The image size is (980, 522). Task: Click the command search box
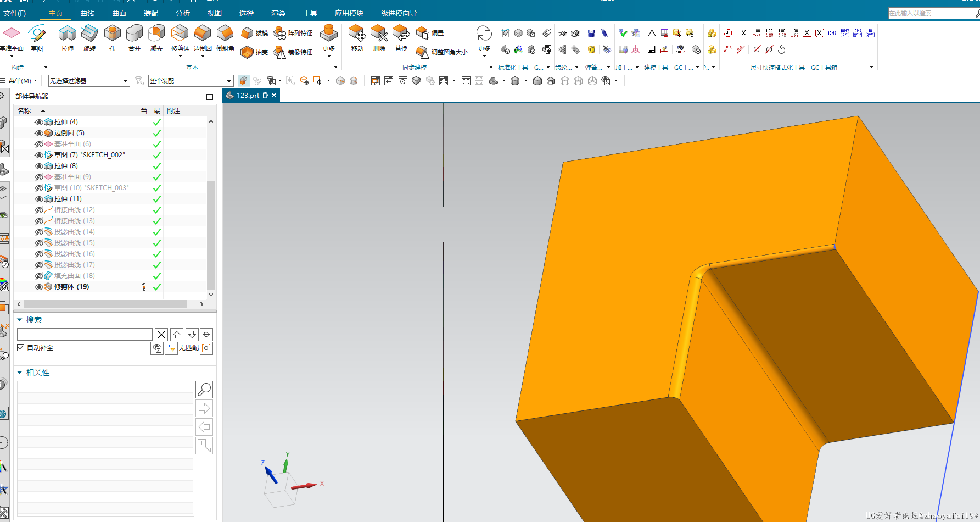pos(931,13)
